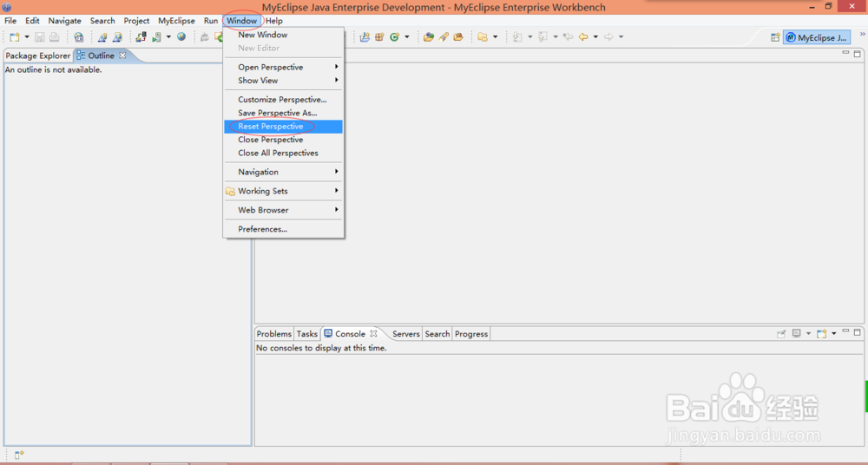Open the servers run dropdown arrow

(x=168, y=37)
